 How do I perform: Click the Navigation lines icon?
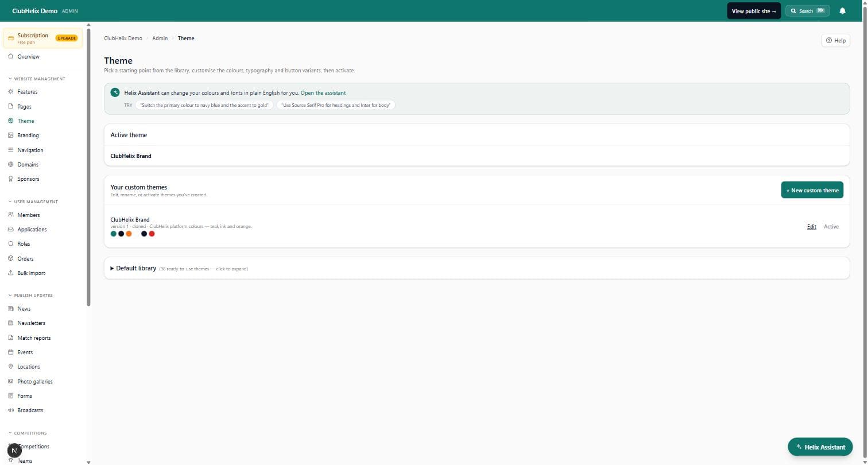11,150
